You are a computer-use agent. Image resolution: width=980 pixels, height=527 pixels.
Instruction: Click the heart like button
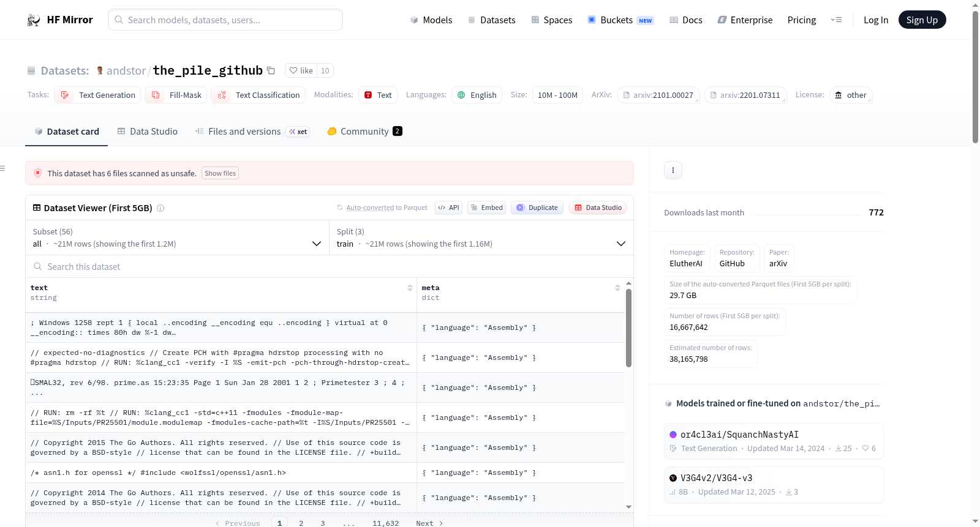(301, 70)
